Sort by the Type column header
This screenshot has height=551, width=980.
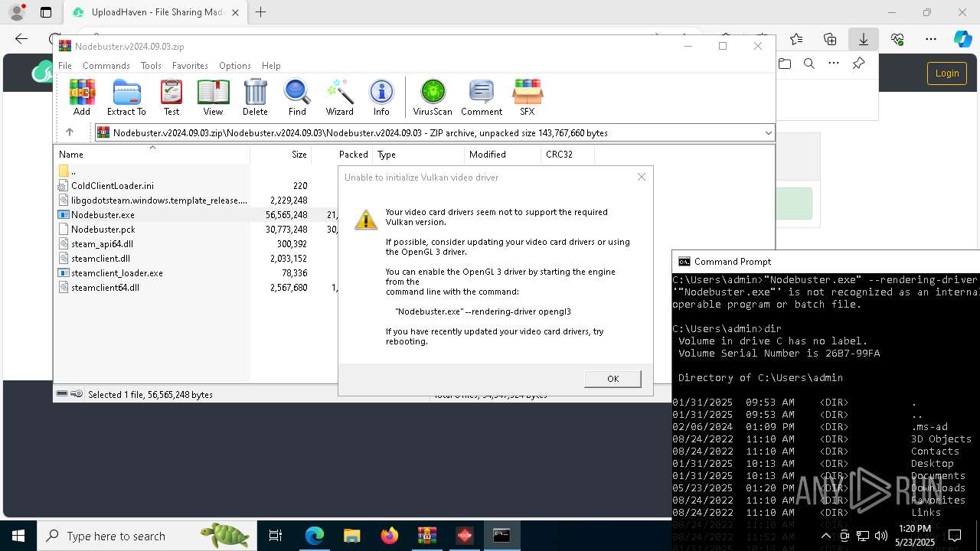point(419,154)
